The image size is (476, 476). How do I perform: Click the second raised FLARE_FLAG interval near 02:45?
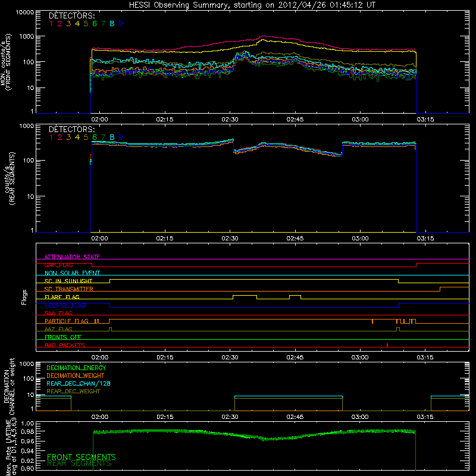(295, 295)
